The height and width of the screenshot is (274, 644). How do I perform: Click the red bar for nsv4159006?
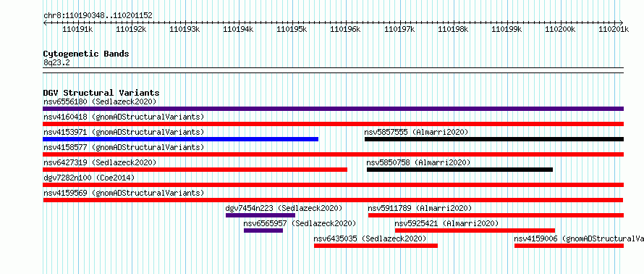coord(569,246)
